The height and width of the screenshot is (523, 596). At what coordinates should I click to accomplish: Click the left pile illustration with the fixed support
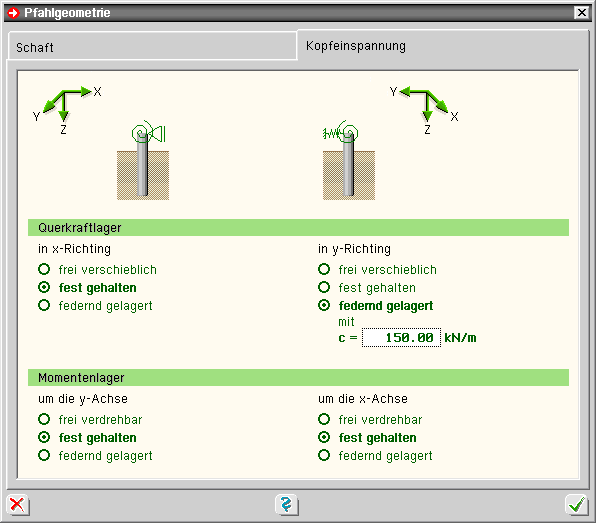[x=143, y=160]
